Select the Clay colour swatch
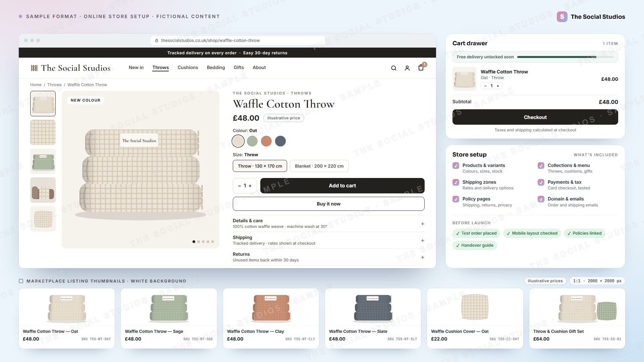Viewport: 644px width, 362px height. click(x=266, y=141)
